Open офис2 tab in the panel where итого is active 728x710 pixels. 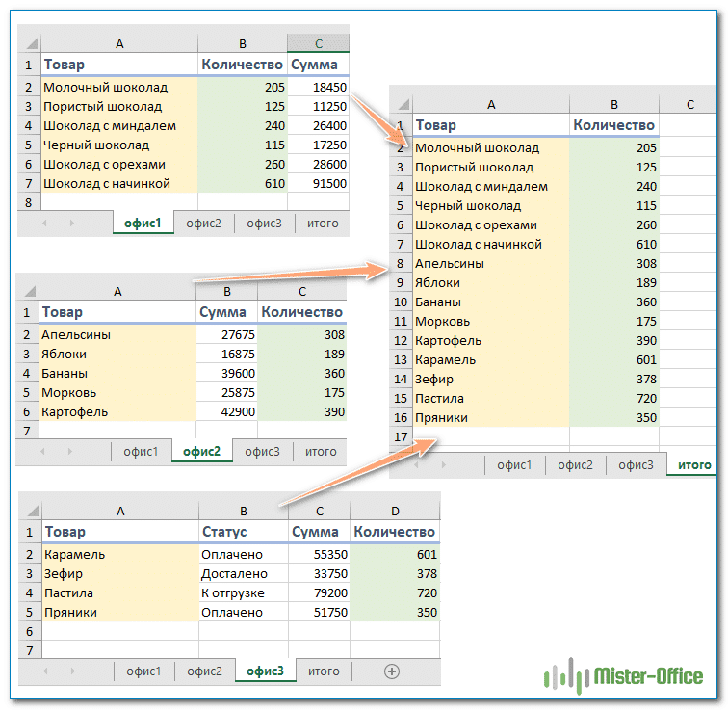575,464
